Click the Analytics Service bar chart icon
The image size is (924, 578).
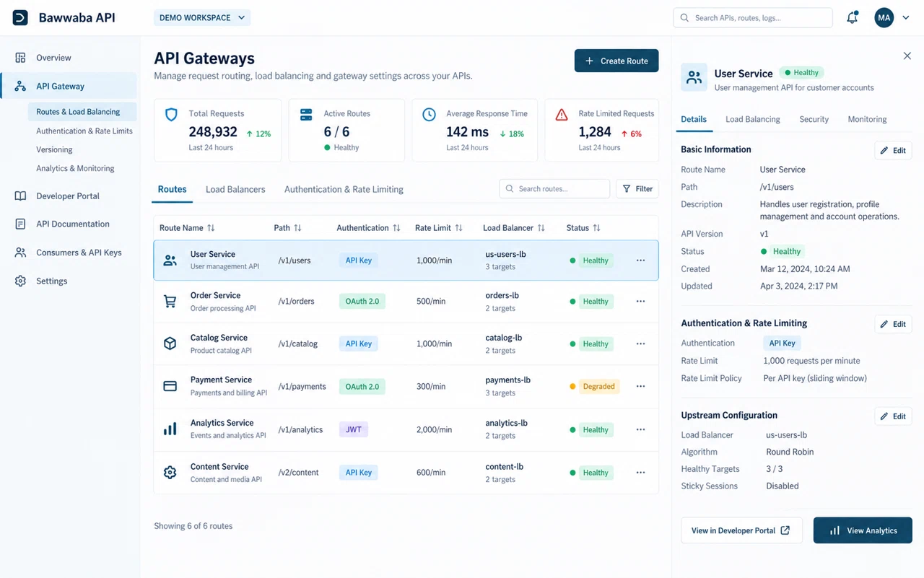170,429
